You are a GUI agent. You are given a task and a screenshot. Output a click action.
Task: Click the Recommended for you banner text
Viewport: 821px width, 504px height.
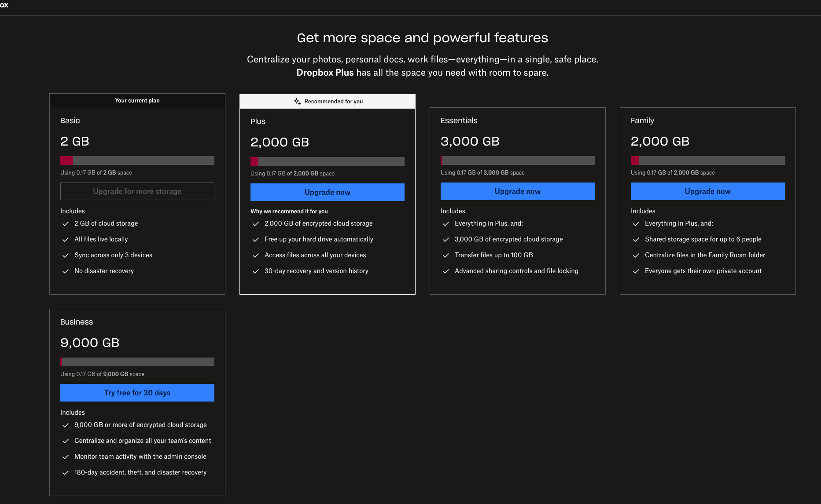tap(334, 102)
